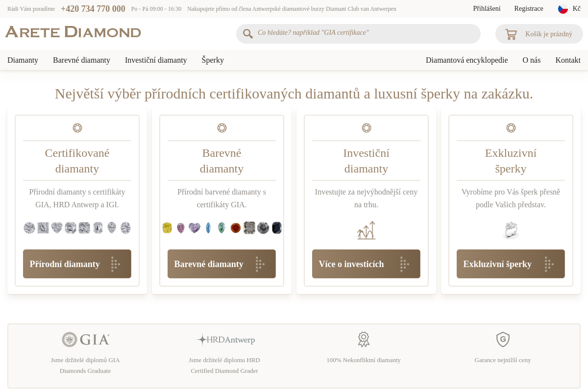Click the 100% Nekonfliktní diamanty ribbon icon
This screenshot has width=588, height=392.
click(364, 340)
